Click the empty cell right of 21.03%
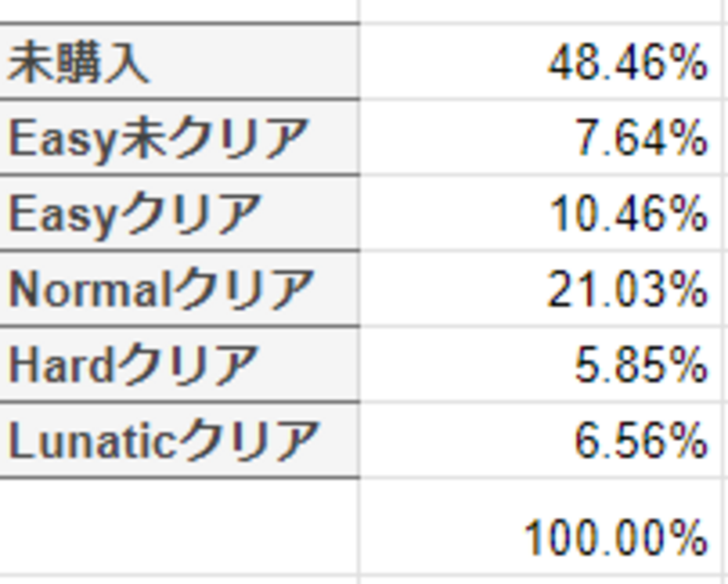The image size is (728, 584). (x=725, y=289)
